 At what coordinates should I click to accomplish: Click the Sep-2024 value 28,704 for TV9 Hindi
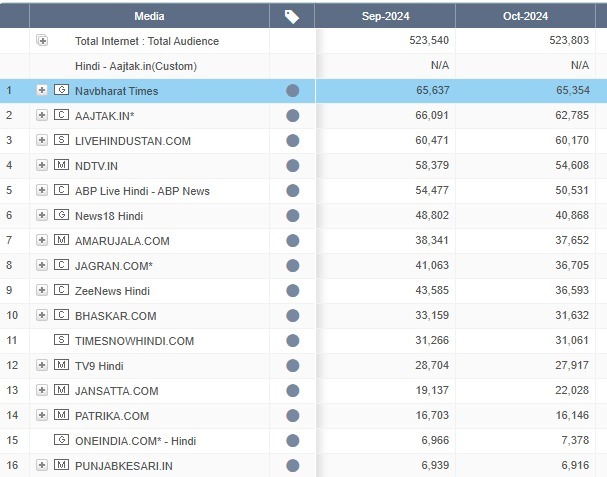[x=432, y=365]
